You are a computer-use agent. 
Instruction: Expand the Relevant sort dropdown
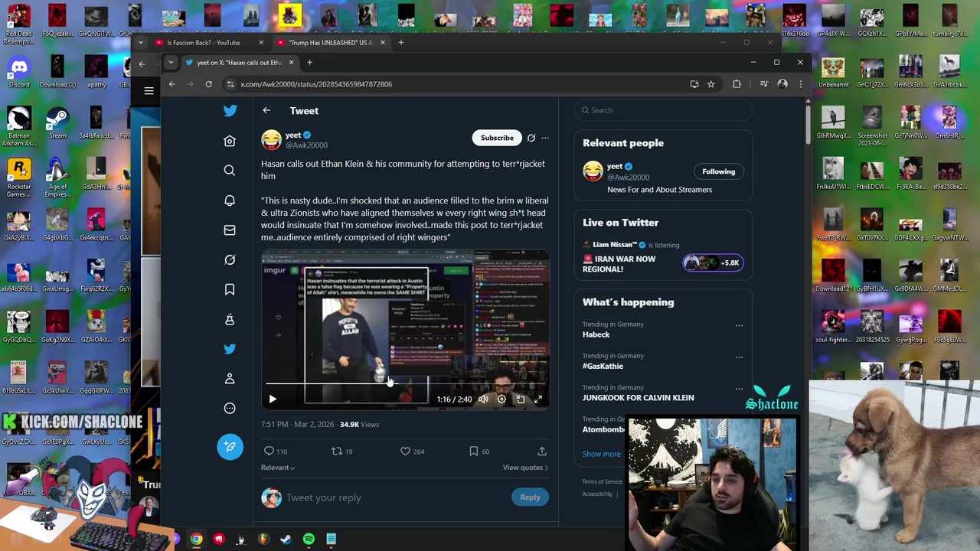(278, 468)
